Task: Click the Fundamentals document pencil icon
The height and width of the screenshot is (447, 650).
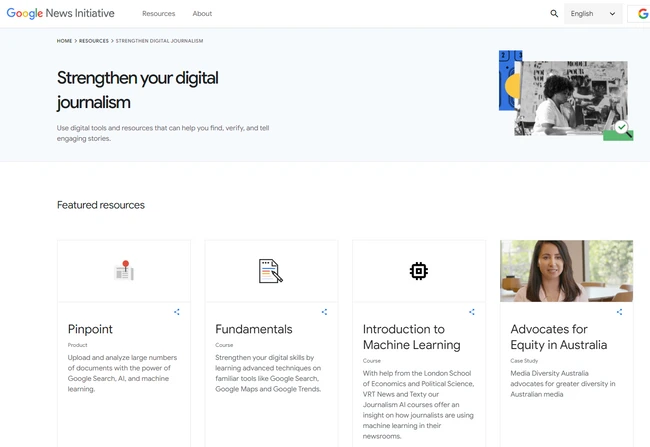Action: (271, 271)
